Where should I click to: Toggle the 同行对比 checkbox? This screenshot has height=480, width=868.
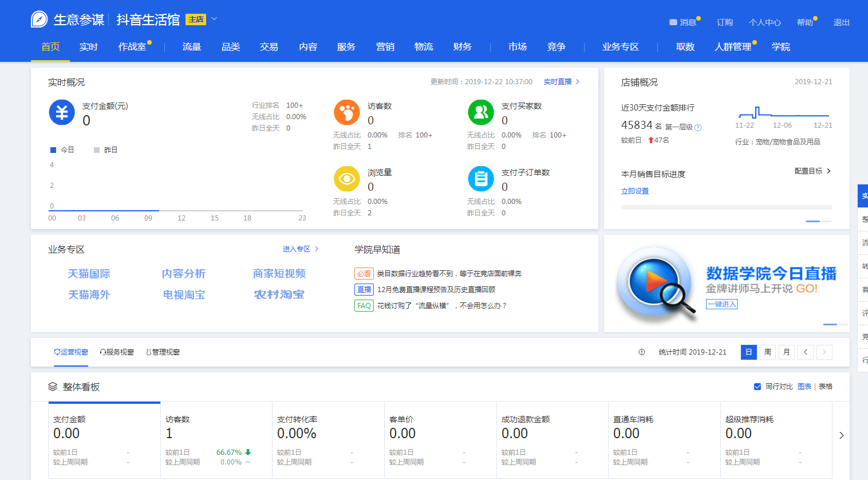click(x=757, y=387)
